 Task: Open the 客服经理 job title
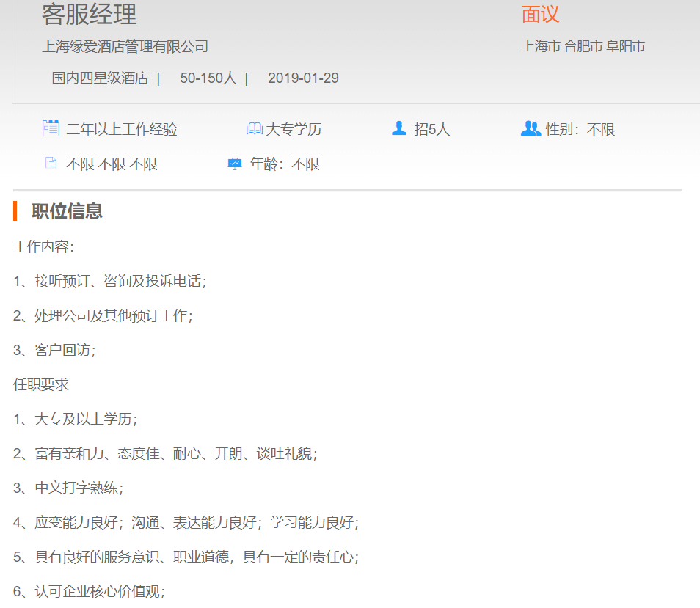pos(90,15)
